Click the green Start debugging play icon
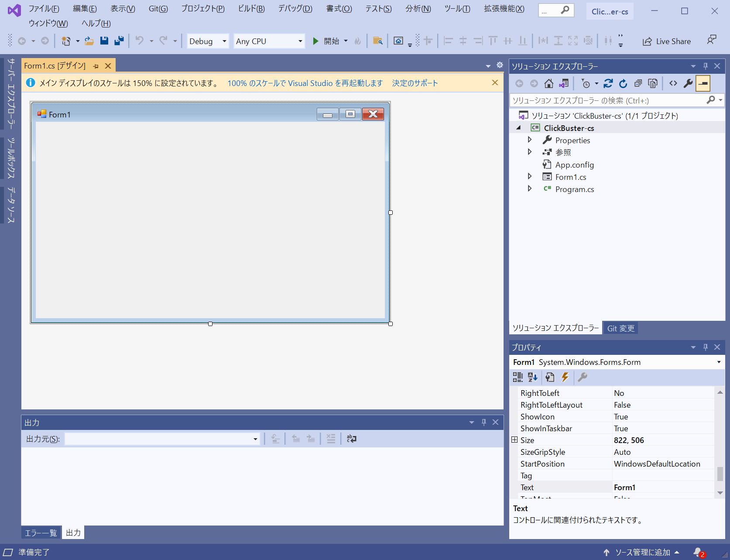 point(315,41)
